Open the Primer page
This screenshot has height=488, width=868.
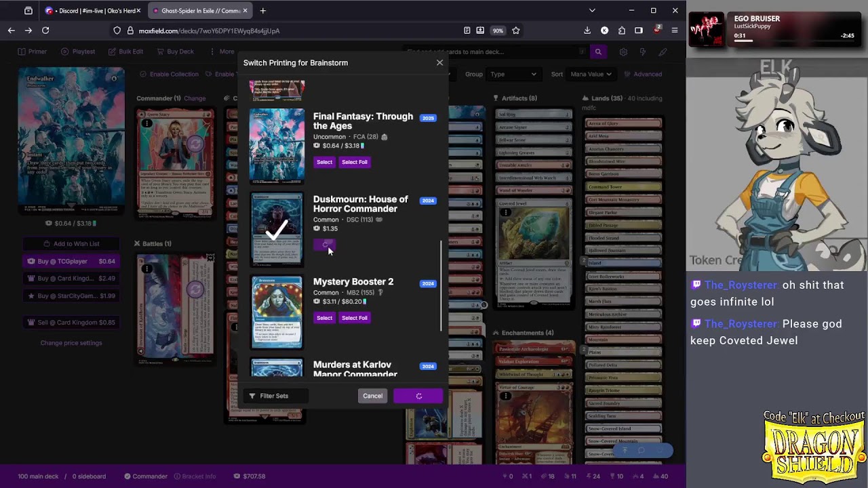pyautogui.click(x=33, y=52)
